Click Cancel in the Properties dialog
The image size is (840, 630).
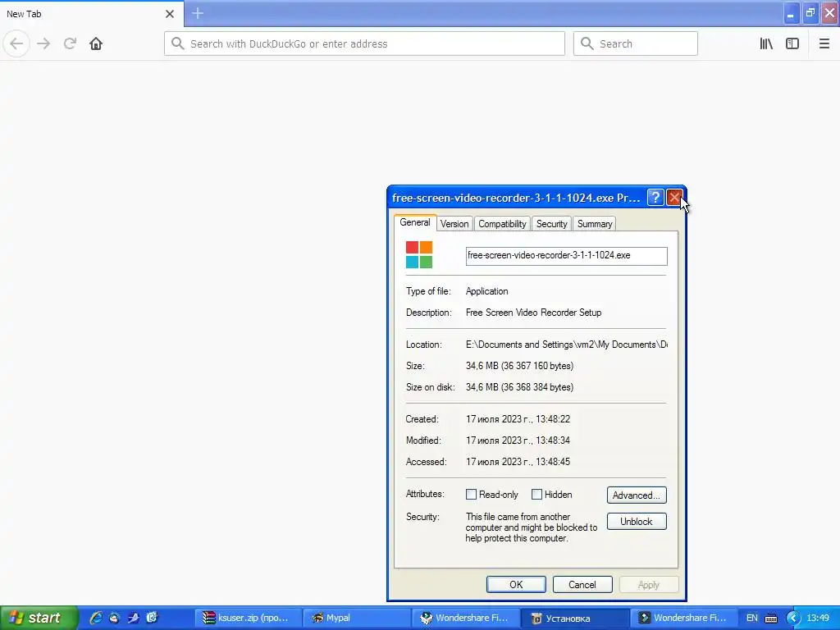[582, 584]
